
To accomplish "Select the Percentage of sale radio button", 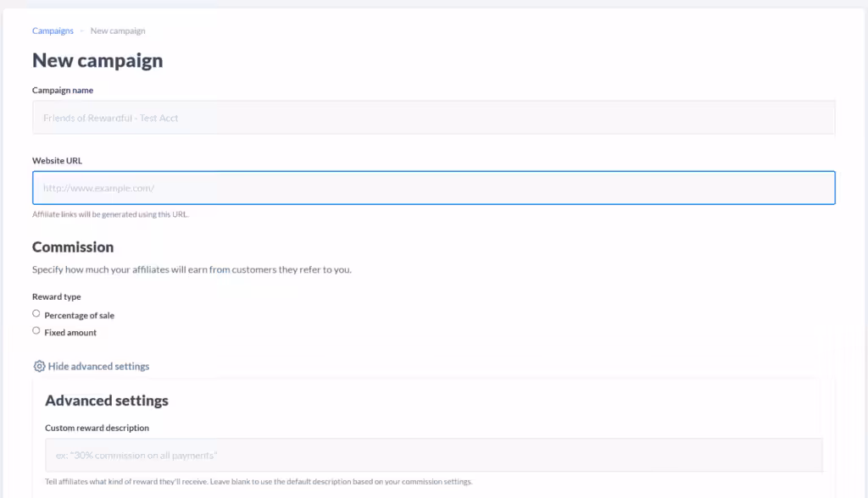I will (x=36, y=314).
